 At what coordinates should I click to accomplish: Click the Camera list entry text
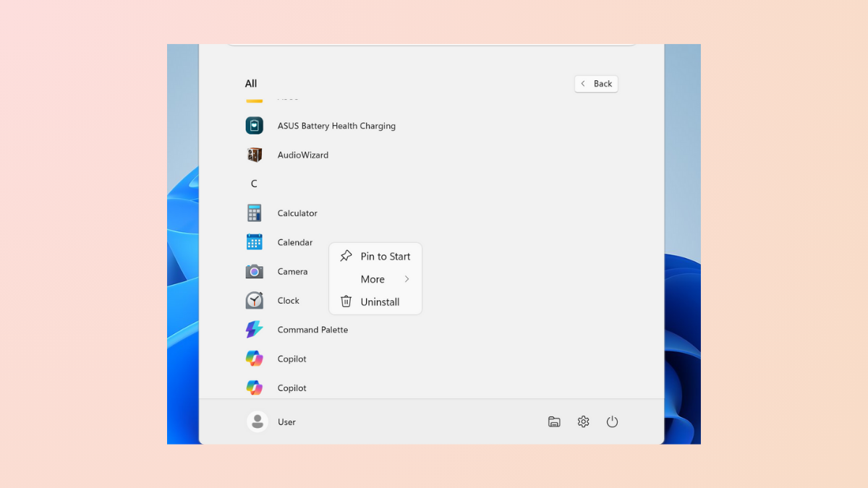click(x=292, y=272)
